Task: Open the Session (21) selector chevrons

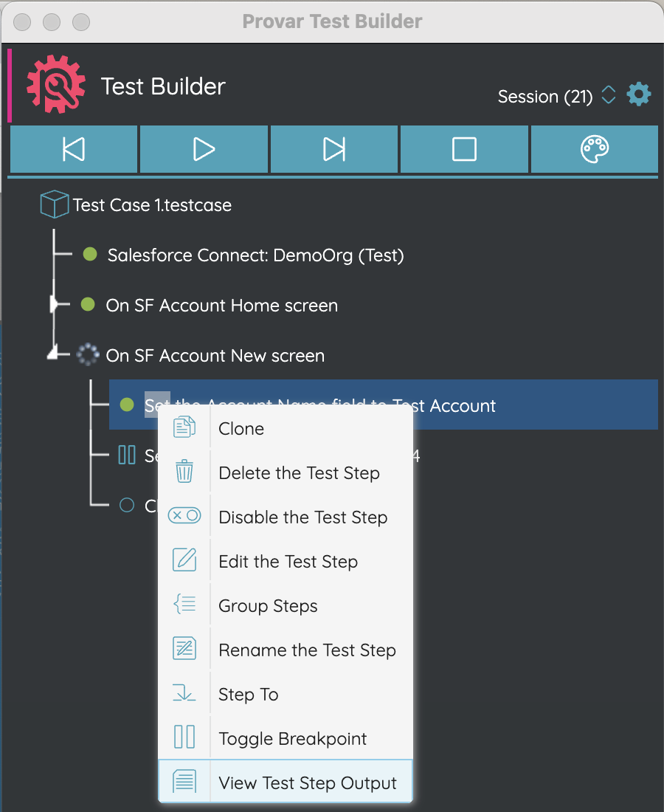Action: coord(608,94)
